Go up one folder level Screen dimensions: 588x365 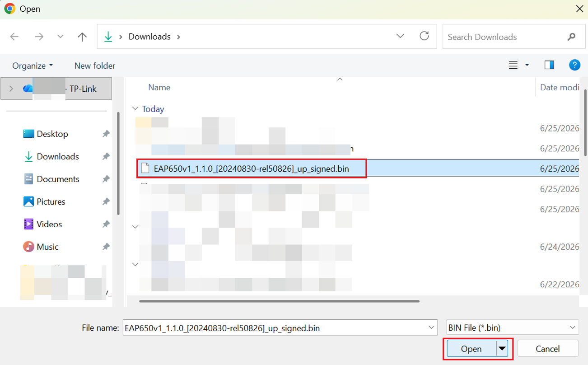(82, 37)
